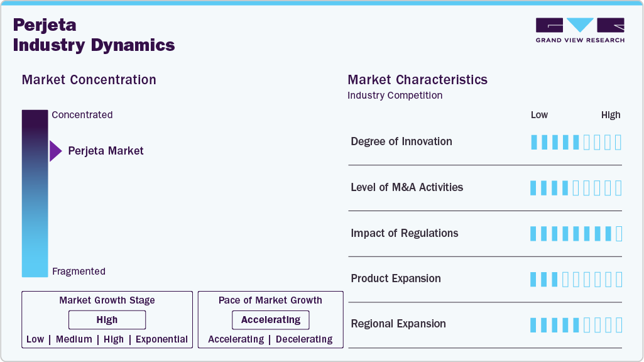Select the Decelerating pace option
Viewport: 644px width, 362px height.
pos(304,339)
